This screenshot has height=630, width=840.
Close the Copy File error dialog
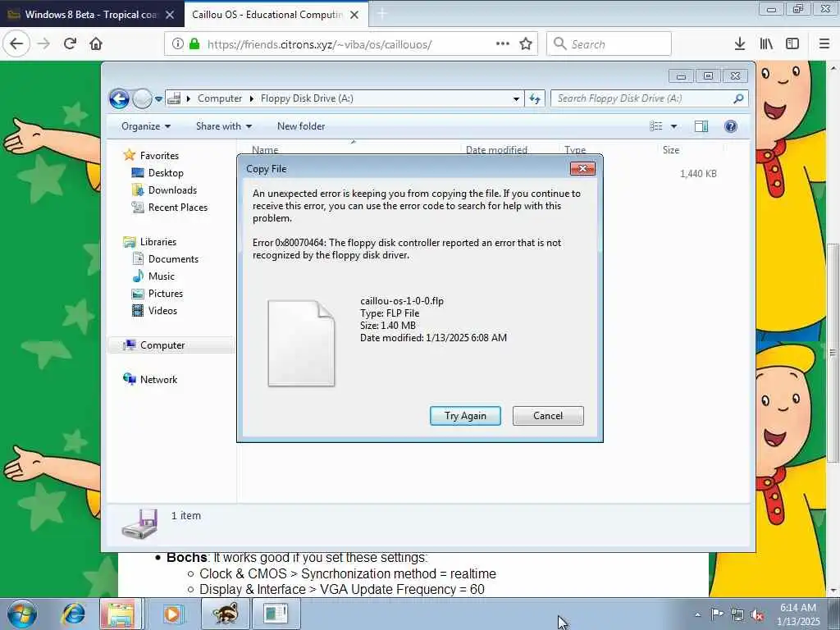[x=582, y=169]
